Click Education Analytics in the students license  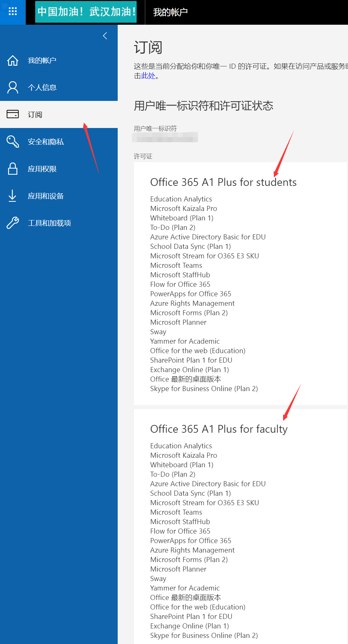181,199
